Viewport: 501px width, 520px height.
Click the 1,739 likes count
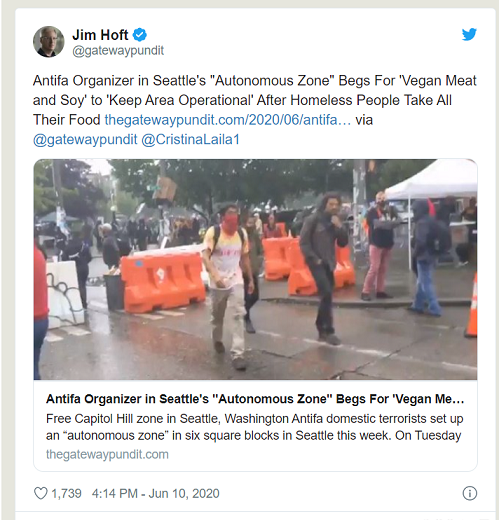coord(66,493)
